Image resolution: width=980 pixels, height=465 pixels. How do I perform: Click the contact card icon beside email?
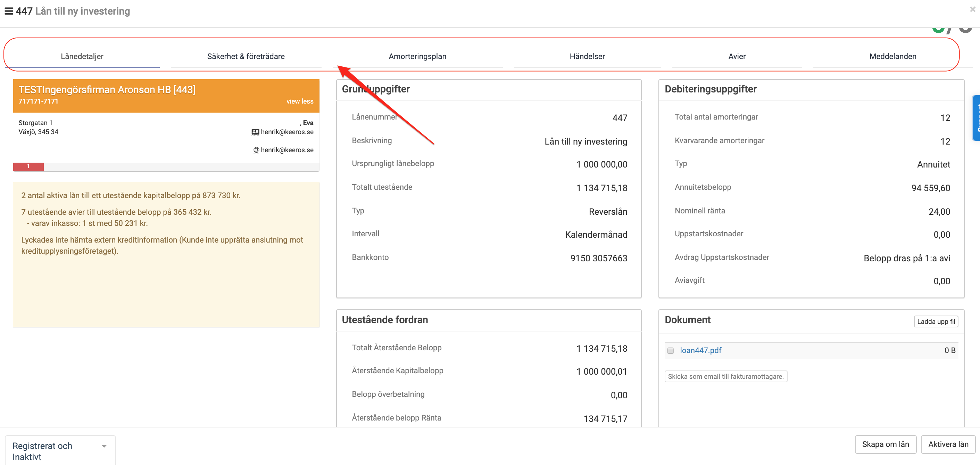tap(255, 132)
